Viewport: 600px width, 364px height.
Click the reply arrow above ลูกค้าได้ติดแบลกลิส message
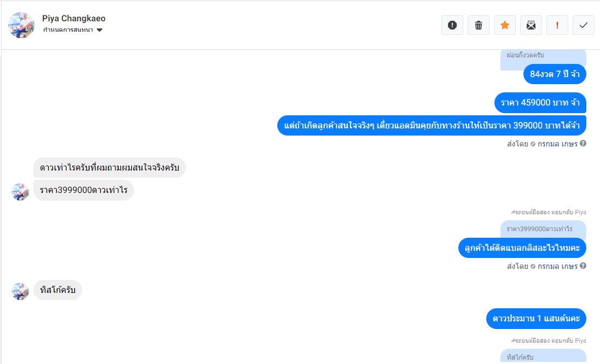(x=513, y=212)
